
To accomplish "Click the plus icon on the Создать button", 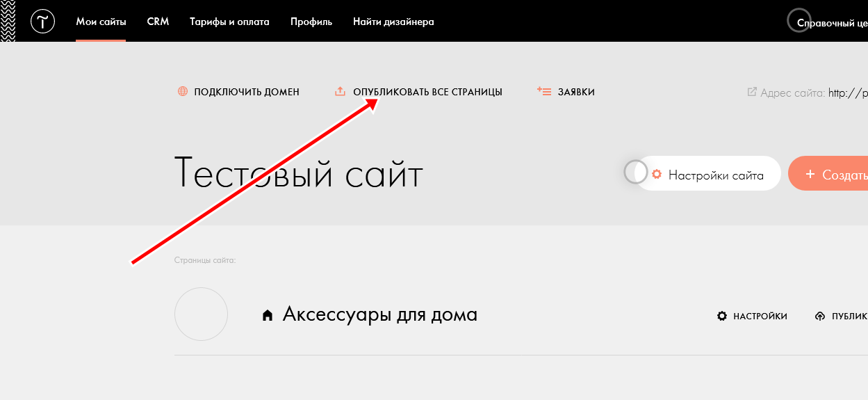I will 810,175.
